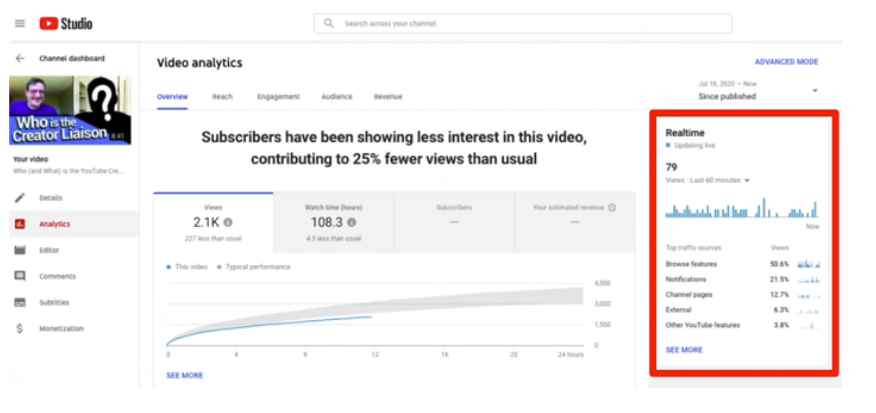
Task: Click ADVANCED MODE link
Action: (786, 62)
